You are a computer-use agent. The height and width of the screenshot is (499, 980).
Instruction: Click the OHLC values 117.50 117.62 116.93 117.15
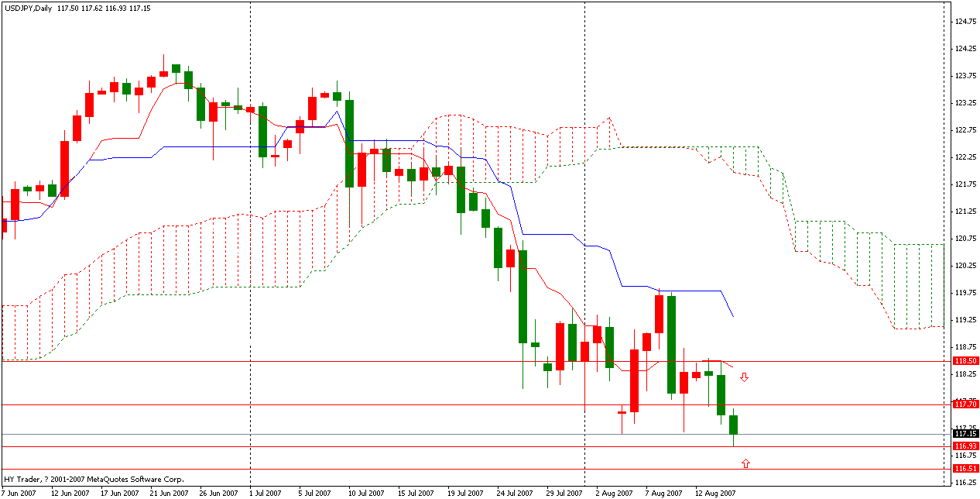(104, 8)
